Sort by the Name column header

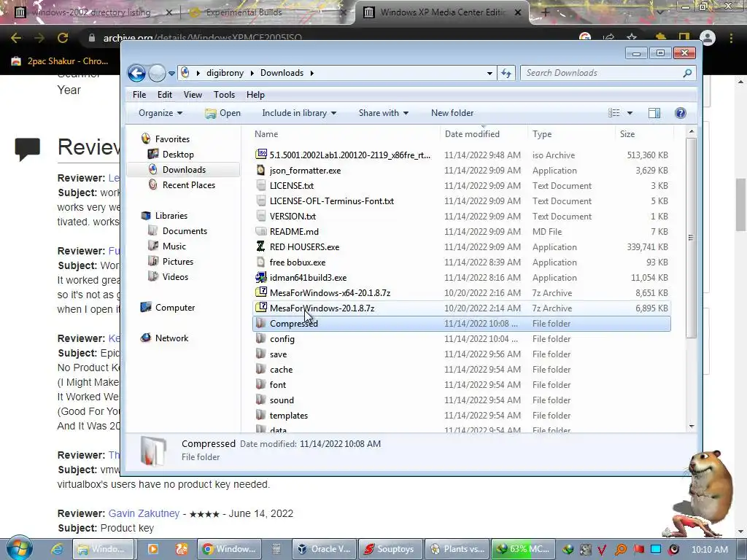[266, 134]
